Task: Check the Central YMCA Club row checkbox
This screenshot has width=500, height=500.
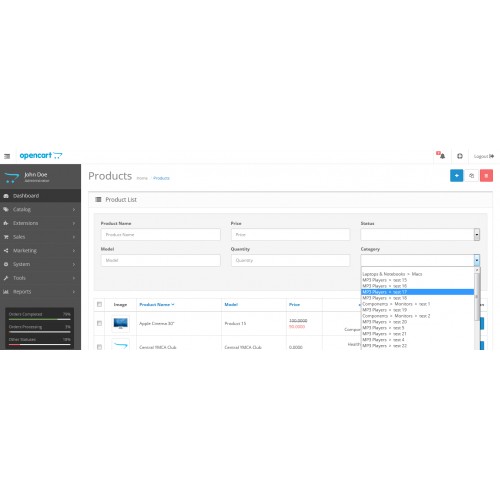Action: click(99, 347)
